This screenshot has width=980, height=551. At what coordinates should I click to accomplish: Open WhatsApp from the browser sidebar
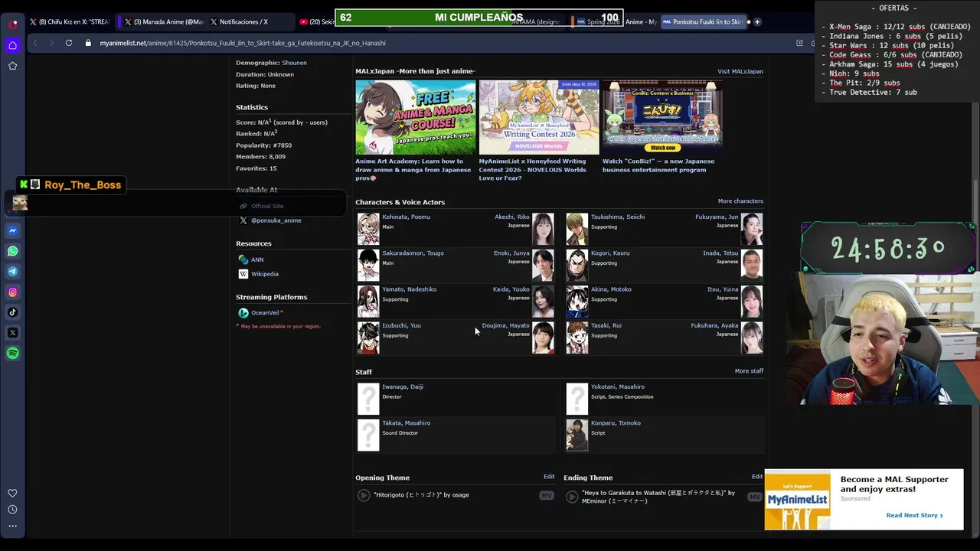coord(13,251)
